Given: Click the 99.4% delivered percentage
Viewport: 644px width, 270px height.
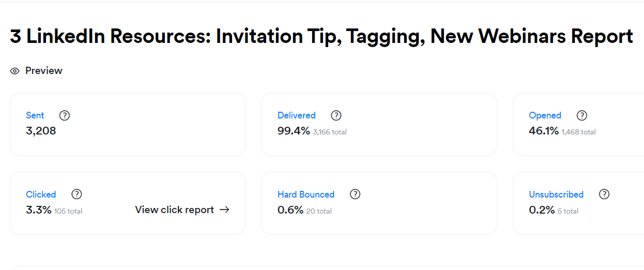Looking at the screenshot, I should (x=294, y=131).
